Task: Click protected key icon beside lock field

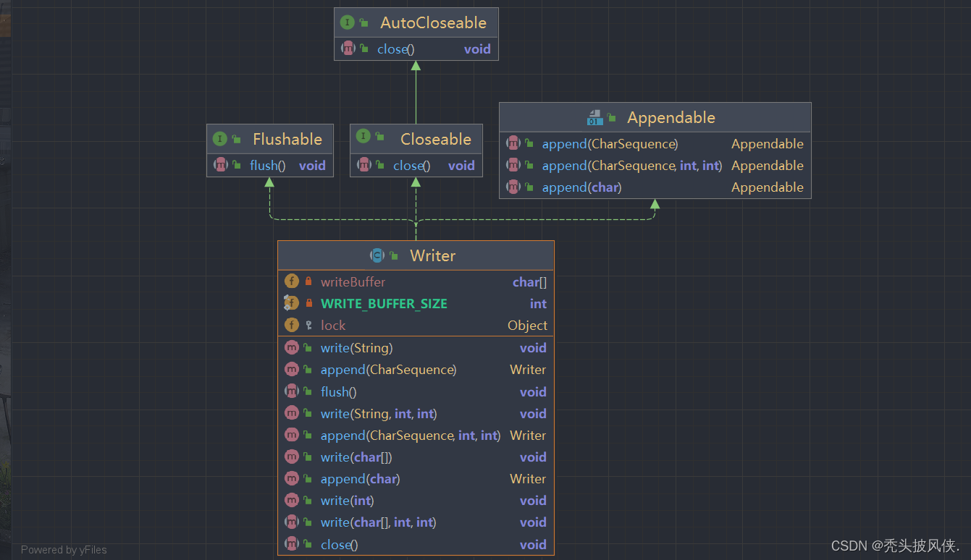Action: 308,326
